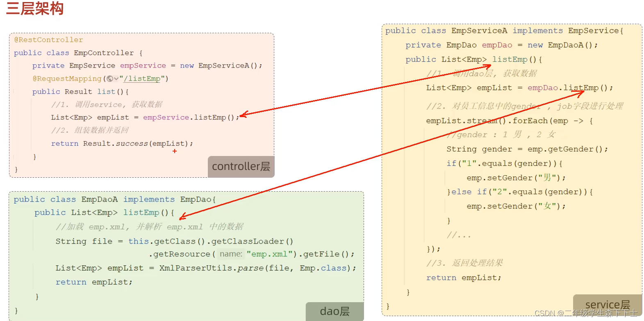Click the line "String gender = emp.getGender();"
Viewport: 644px width, 321px height.
pyautogui.click(x=527, y=149)
